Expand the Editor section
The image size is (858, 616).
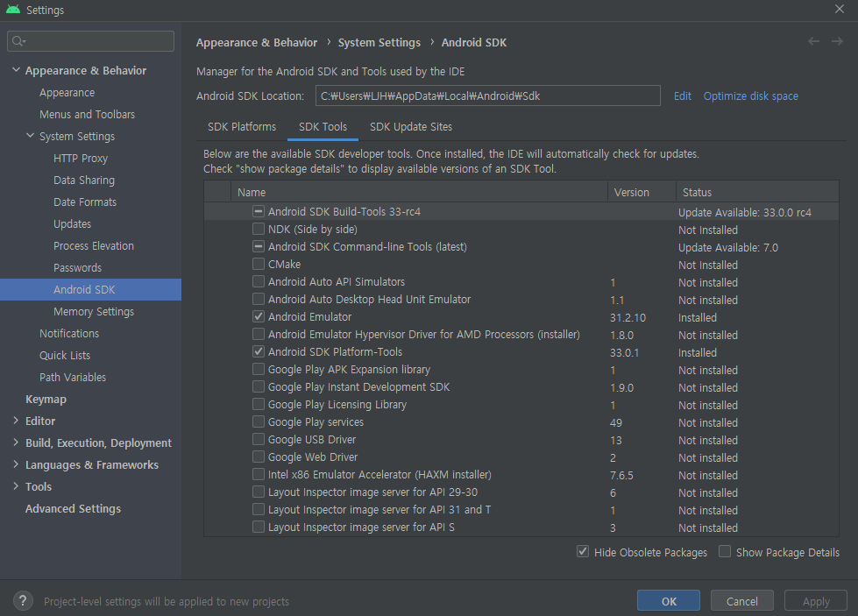pos(16,420)
